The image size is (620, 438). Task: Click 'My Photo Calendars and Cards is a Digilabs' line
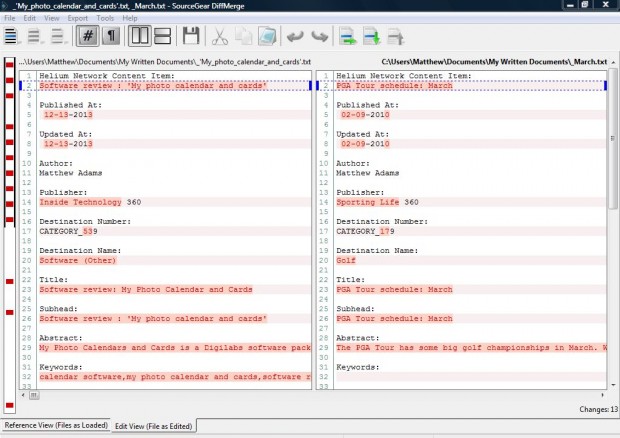pyautogui.click(x=175, y=348)
